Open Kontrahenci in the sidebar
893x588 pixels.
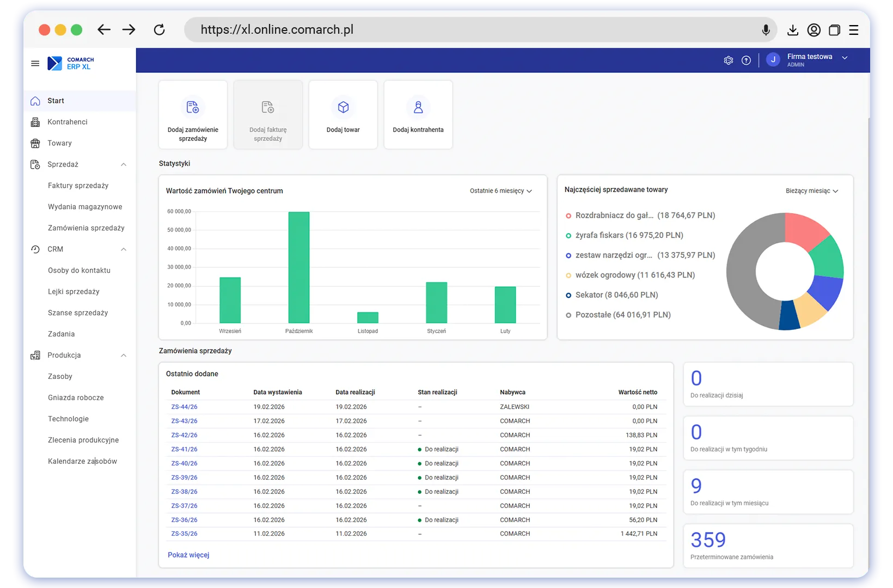coord(68,122)
